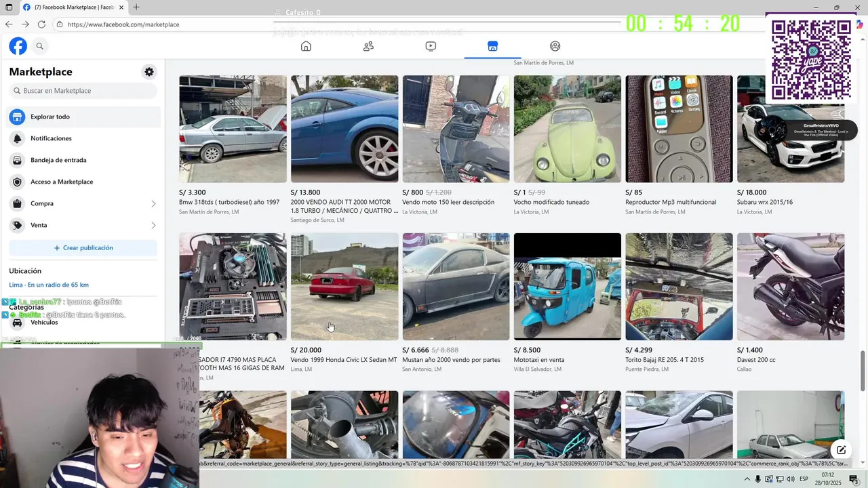The height and width of the screenshot is (488, 868).
Task: Click the browser address bar URL
Action: coord(123,24)
